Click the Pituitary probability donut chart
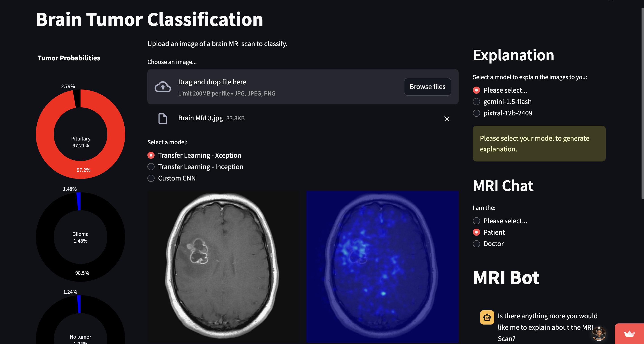 (81, 134)
